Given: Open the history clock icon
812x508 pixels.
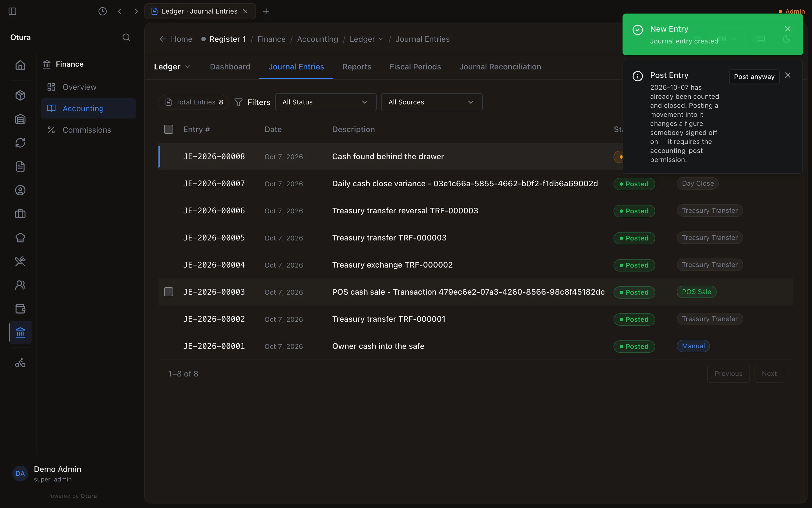Looking at the screenshot, I should click(x=102, y=11).
